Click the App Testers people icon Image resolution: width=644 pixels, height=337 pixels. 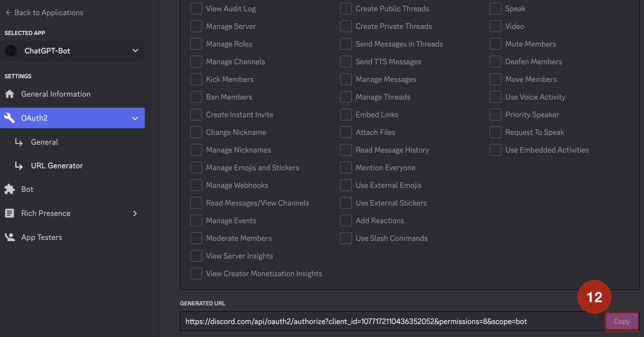[x=9, y=237]
